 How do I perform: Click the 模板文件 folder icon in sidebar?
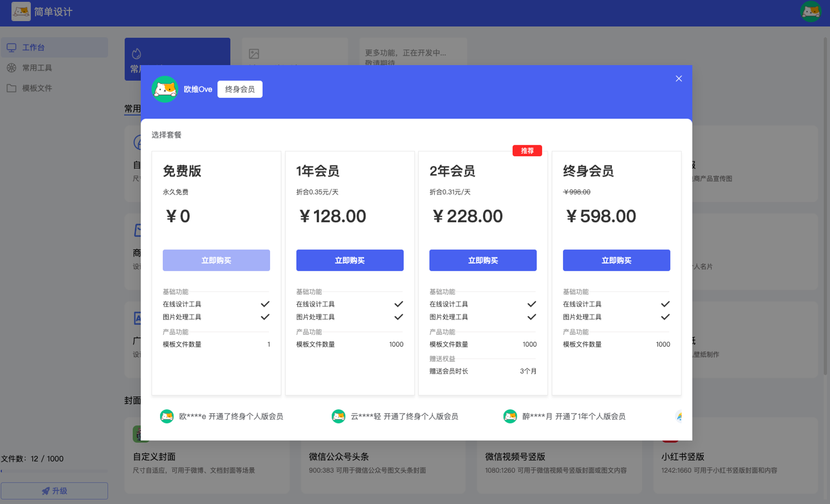pyautogui.click(x=12, y=88)
